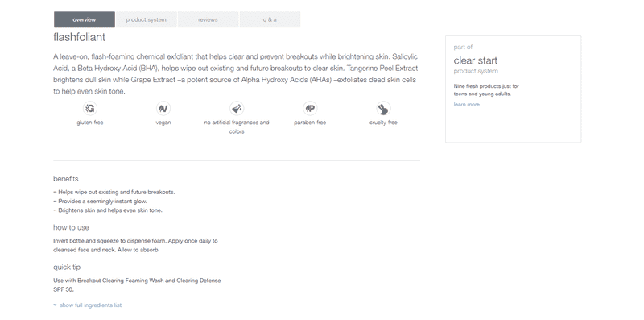Open the overview tab
This screenshot has height=320, width=644.
pos(85,19)
